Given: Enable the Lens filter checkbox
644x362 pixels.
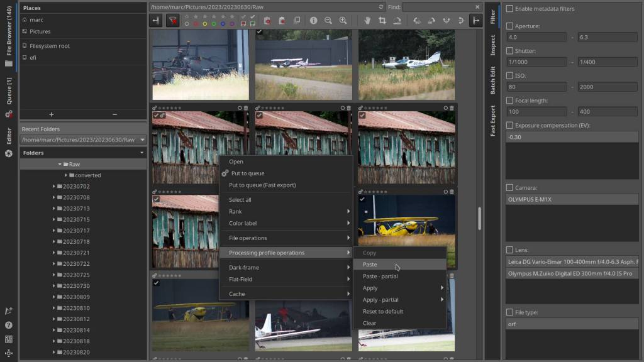Looking at the screenshot, I should pyautogui.click(x=509, y=250).
